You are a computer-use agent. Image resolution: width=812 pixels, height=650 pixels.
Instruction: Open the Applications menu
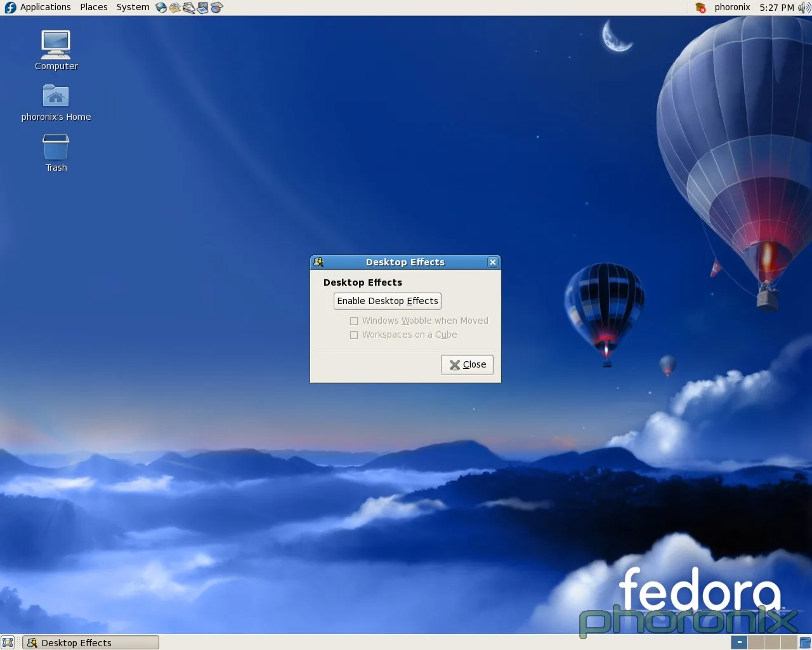coord(45,7)
